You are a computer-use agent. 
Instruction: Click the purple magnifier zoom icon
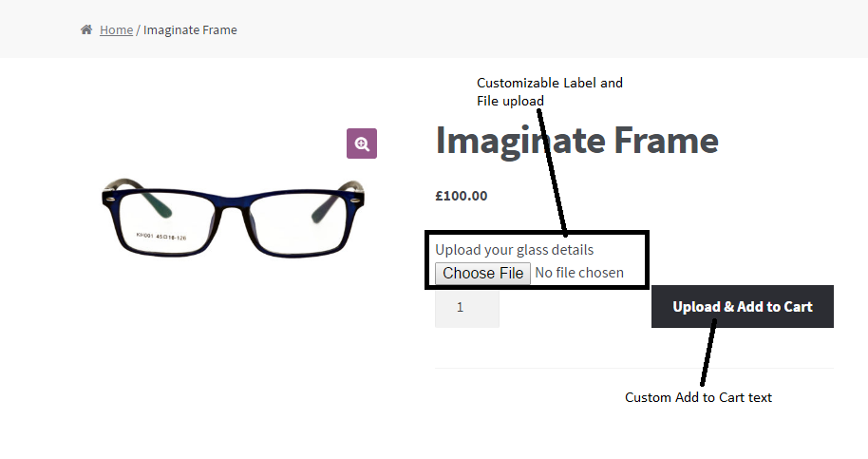[x=362, y=143]
